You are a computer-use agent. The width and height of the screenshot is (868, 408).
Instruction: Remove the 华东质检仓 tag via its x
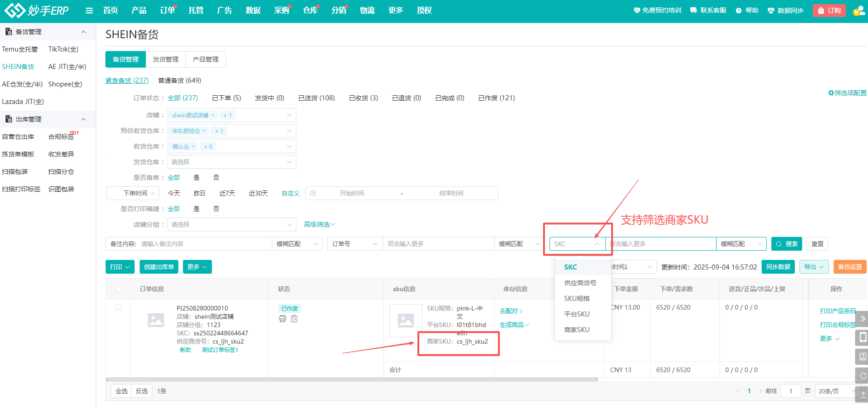204,131
